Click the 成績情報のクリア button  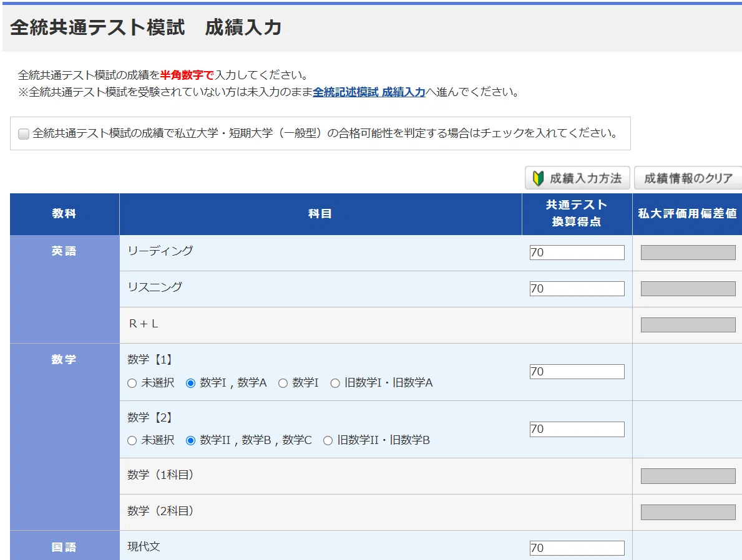pos(688,178)
